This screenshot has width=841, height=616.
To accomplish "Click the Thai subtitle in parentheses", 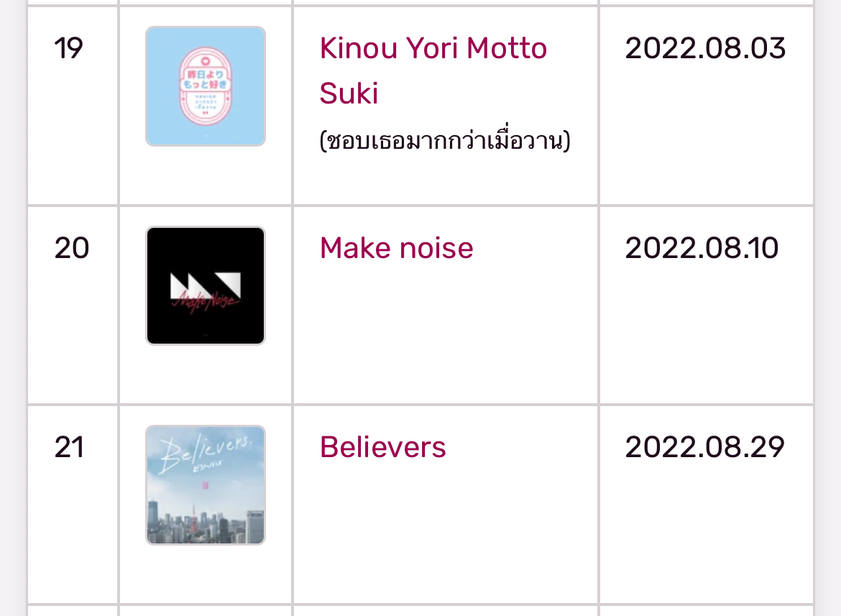I will 445,140.
